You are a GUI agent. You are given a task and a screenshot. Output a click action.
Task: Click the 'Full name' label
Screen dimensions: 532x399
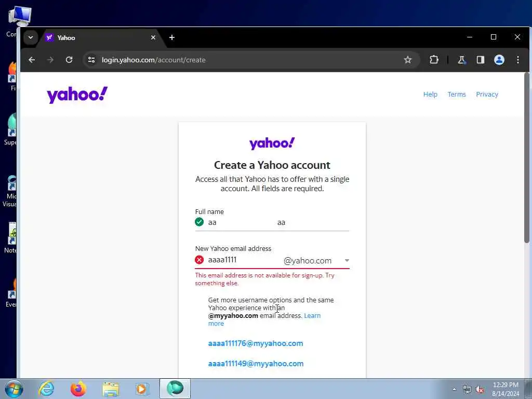click(x=209, y=212)
